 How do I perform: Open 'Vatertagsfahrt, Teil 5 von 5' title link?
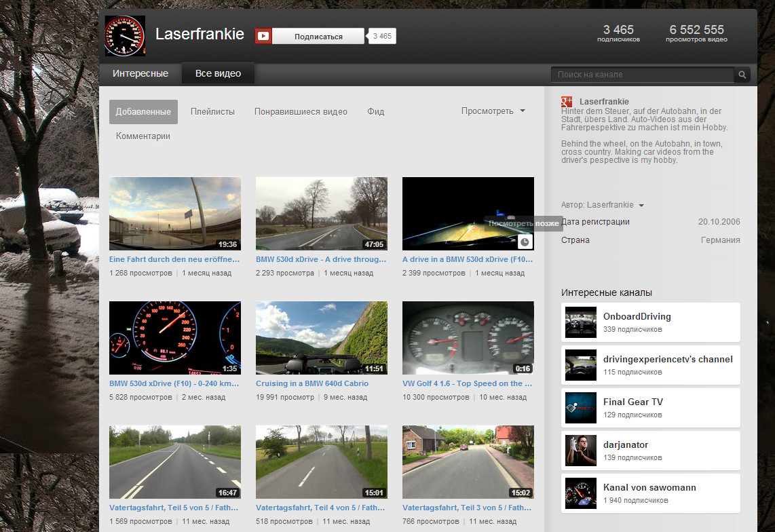174,508
